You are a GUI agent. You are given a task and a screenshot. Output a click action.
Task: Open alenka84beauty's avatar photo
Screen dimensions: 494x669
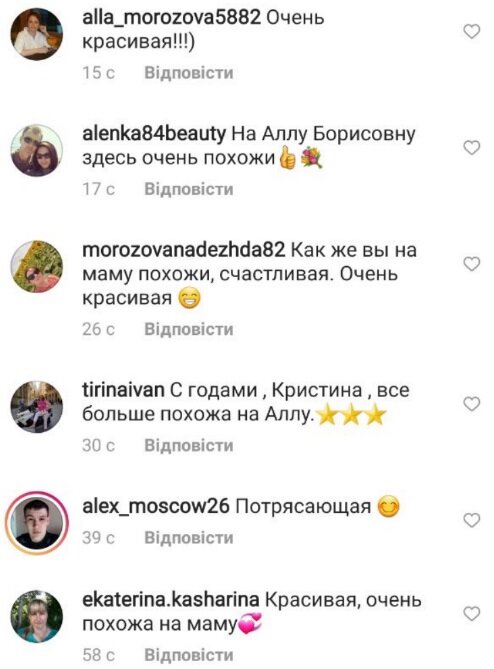pyautogui.click(x=37, y=150)
